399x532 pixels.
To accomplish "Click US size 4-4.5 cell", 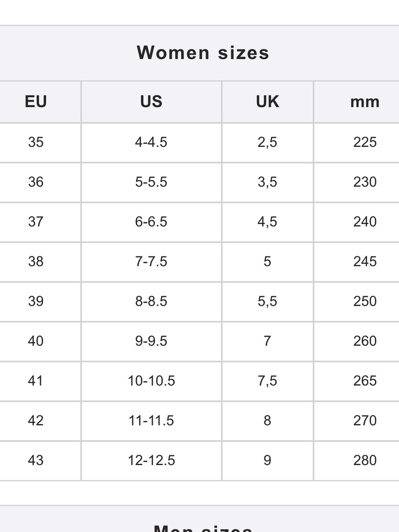I will coord(151,142).
